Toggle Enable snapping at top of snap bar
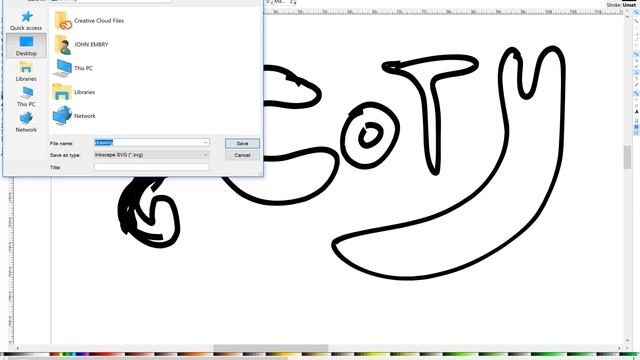640x360 pixels. click(636, 13)
